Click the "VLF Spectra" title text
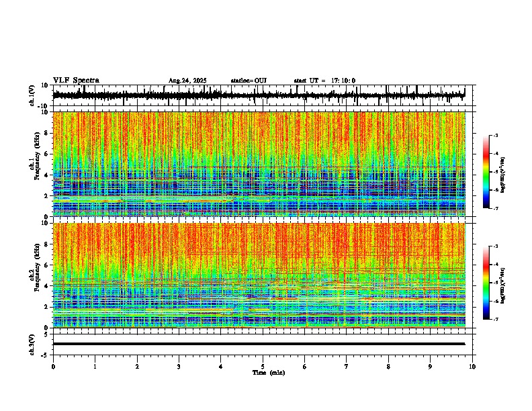 [x=76, y=81]
